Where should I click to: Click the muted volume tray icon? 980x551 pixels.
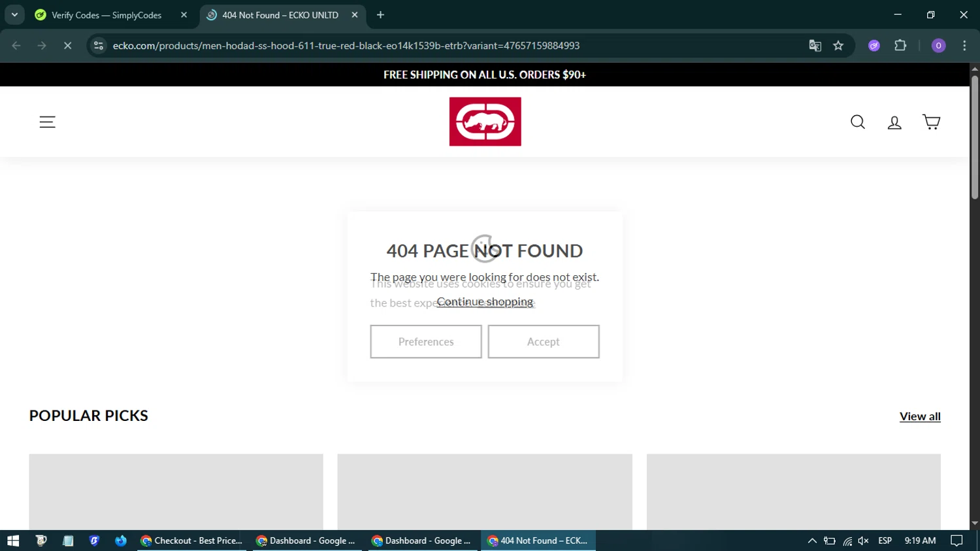coord(864,541)
